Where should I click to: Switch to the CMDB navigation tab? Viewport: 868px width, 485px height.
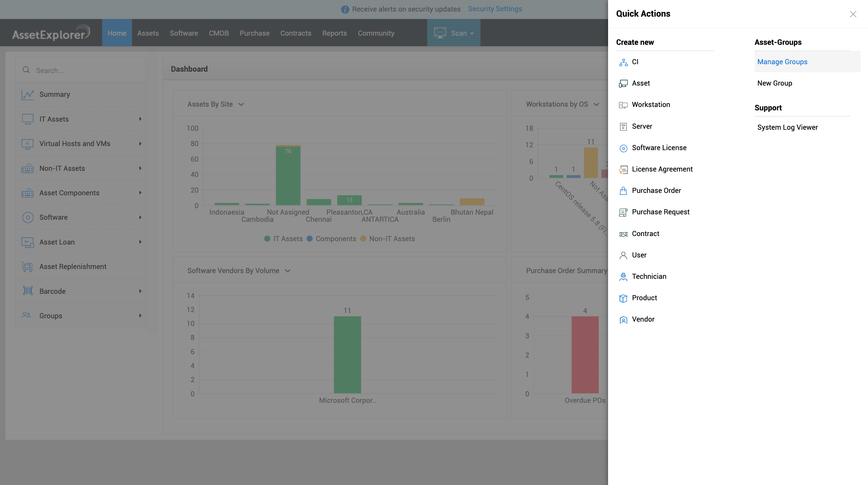click(219, 33)
